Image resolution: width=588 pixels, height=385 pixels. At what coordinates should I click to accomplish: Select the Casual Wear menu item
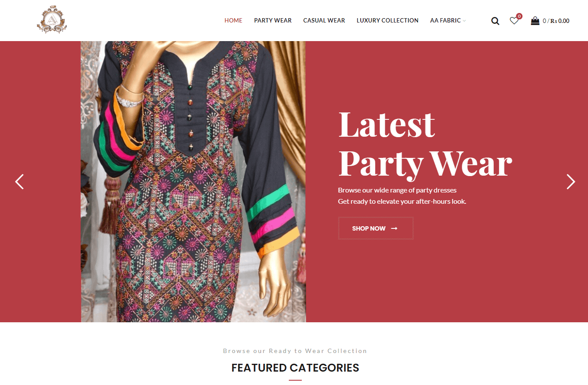(324, 20)
